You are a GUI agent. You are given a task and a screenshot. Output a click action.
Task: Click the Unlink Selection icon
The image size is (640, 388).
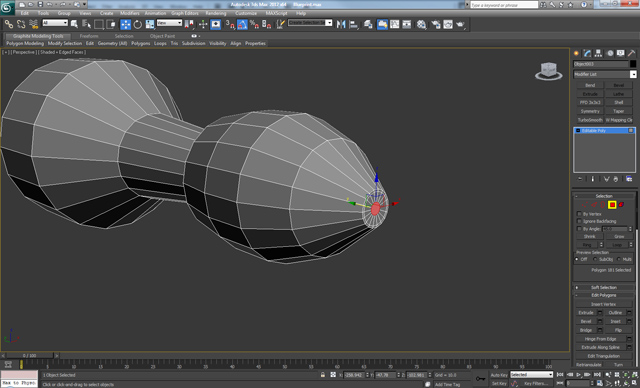click(x=21, y=24)
